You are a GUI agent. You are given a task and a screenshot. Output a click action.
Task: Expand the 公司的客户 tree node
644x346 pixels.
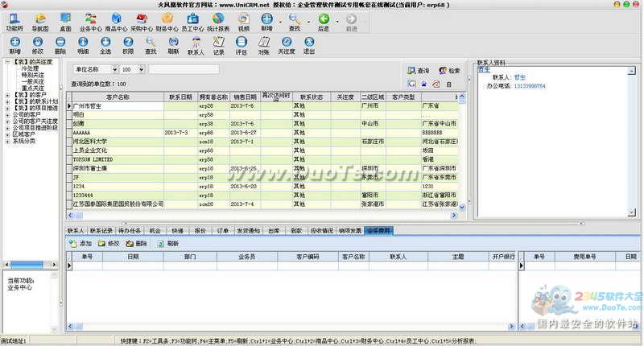point(7,114)
